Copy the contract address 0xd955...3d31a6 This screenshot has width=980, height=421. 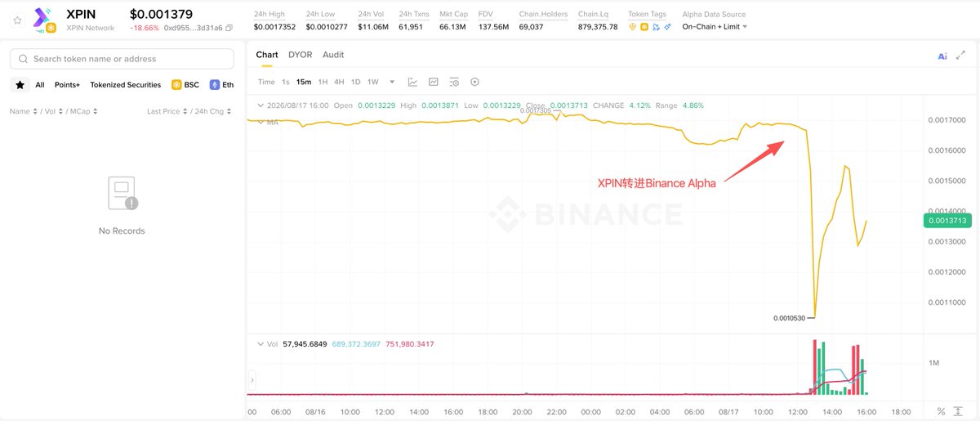pyautogui.click(x=229, y=28)
